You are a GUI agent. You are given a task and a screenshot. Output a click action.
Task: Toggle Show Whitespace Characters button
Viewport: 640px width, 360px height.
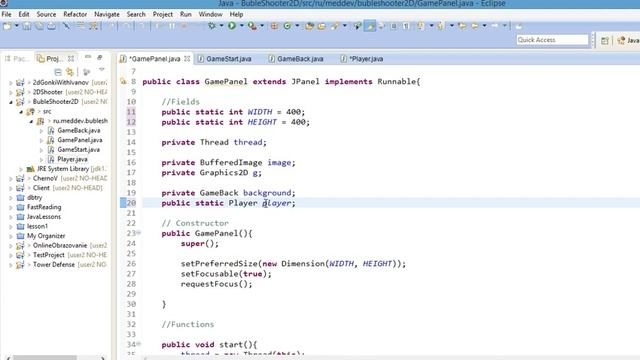click(x=406, y=26)
